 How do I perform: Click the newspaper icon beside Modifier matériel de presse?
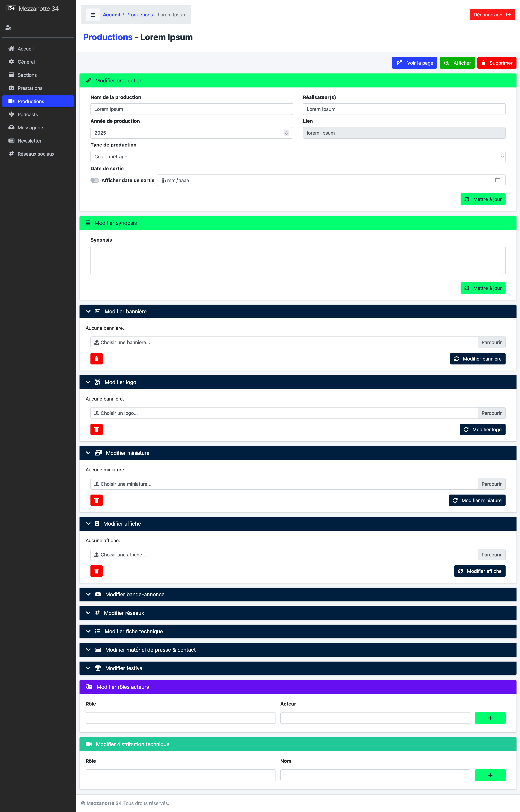(98, 650)
